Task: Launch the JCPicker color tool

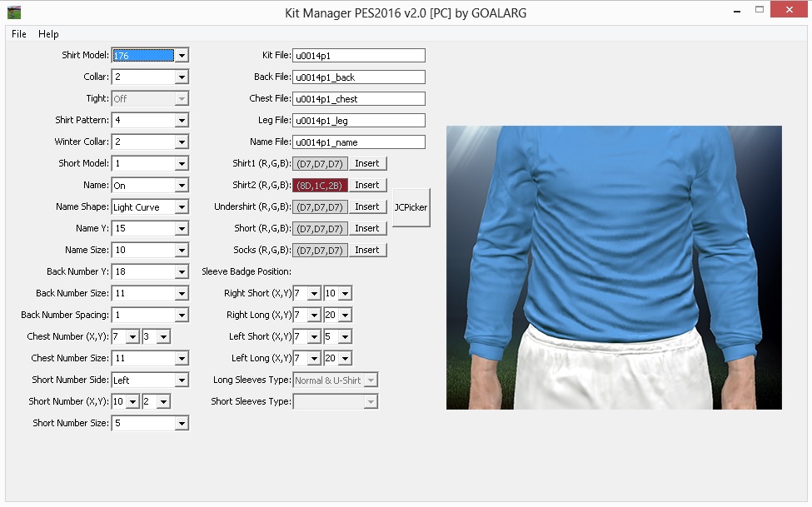Action: [x=410, y=207]
